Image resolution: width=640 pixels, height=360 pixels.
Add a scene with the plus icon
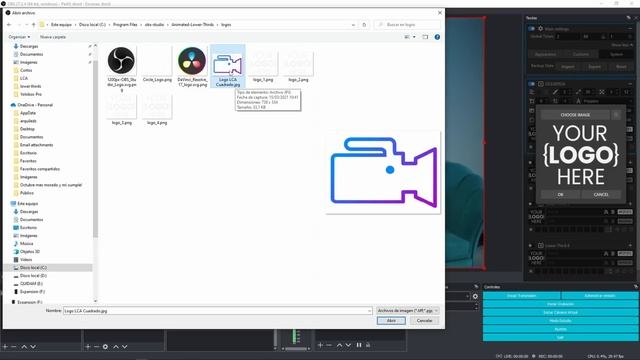tap(5, 347)
